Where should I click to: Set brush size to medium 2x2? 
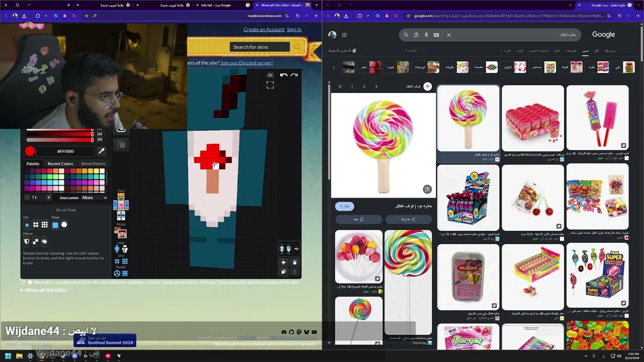(x=35, y=225)
